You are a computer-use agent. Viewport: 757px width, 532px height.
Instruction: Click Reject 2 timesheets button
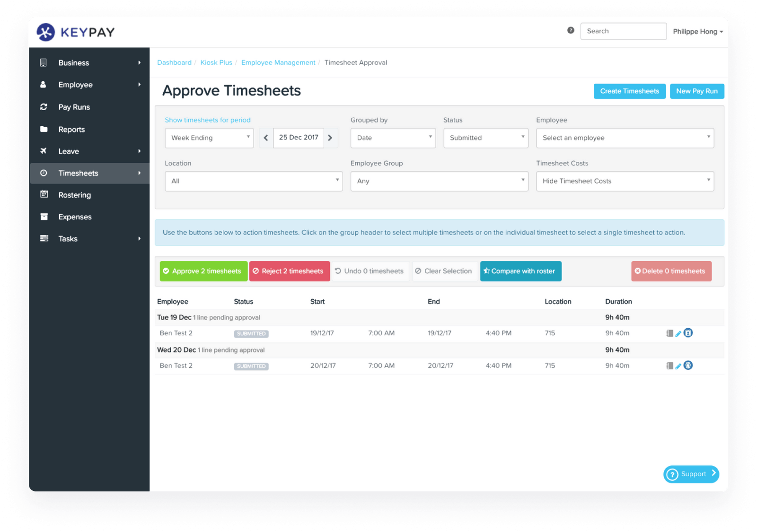coord(290,271)
